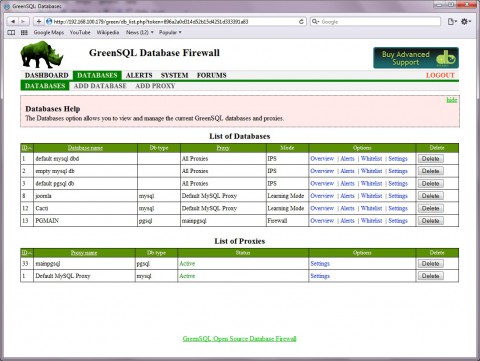
Task: Hide the Databases Help box
Action: tap(452, 100)
